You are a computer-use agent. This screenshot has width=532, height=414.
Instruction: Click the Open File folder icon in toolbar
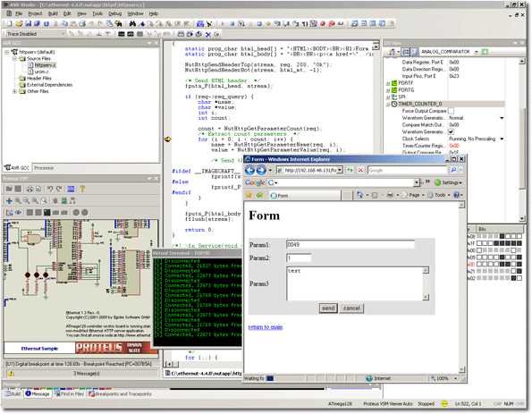[19, 23]
